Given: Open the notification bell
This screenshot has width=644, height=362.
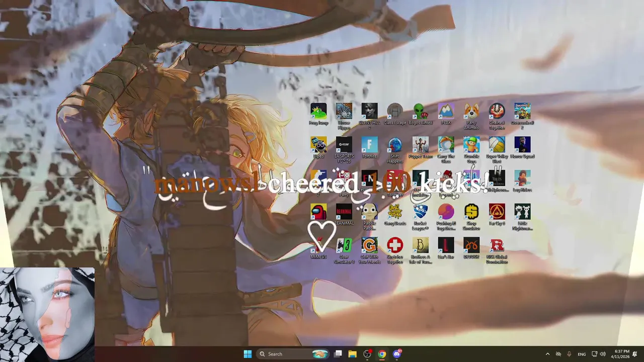Looking at the screenshot, I should tap(635, 354).
